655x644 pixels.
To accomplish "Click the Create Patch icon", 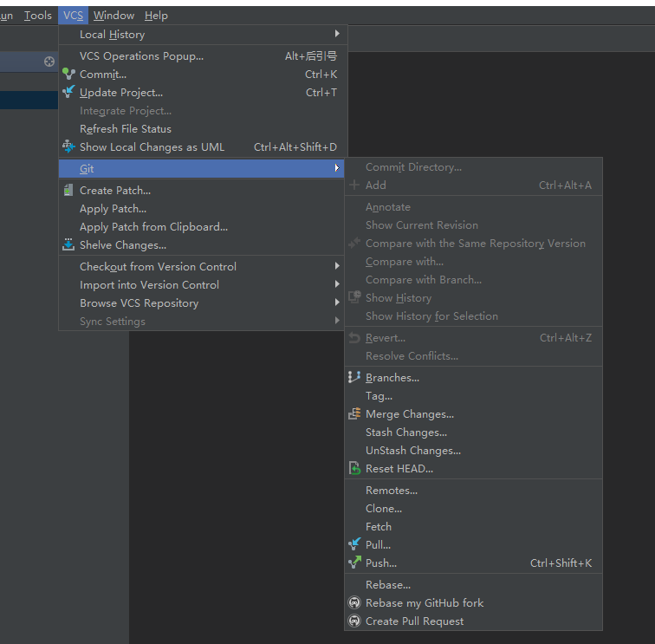I will [x=68, y=190].
